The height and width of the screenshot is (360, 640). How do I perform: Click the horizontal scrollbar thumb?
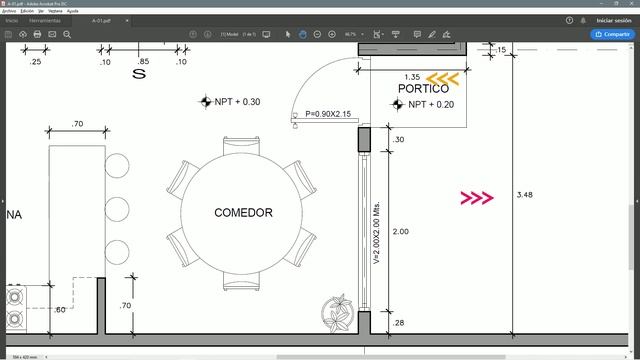391,357
